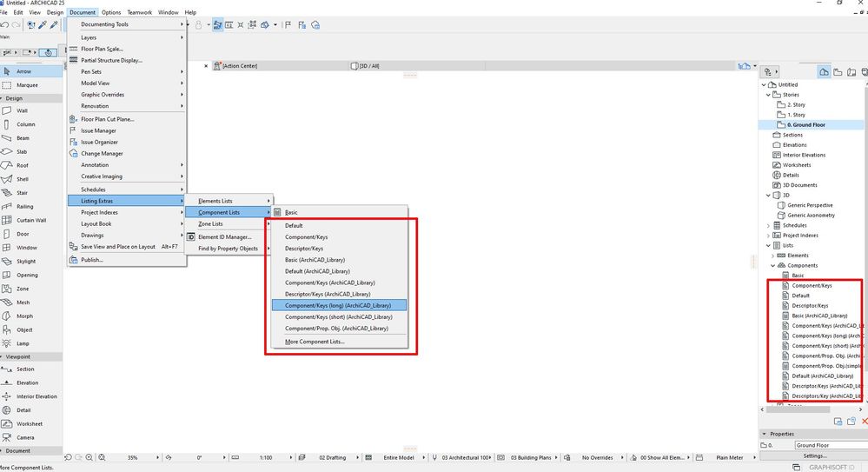Image resolution: width=868 pixels, height=472 pixels.
Task: Select the Curtain Wall tool
Action: tap(31, 221)
